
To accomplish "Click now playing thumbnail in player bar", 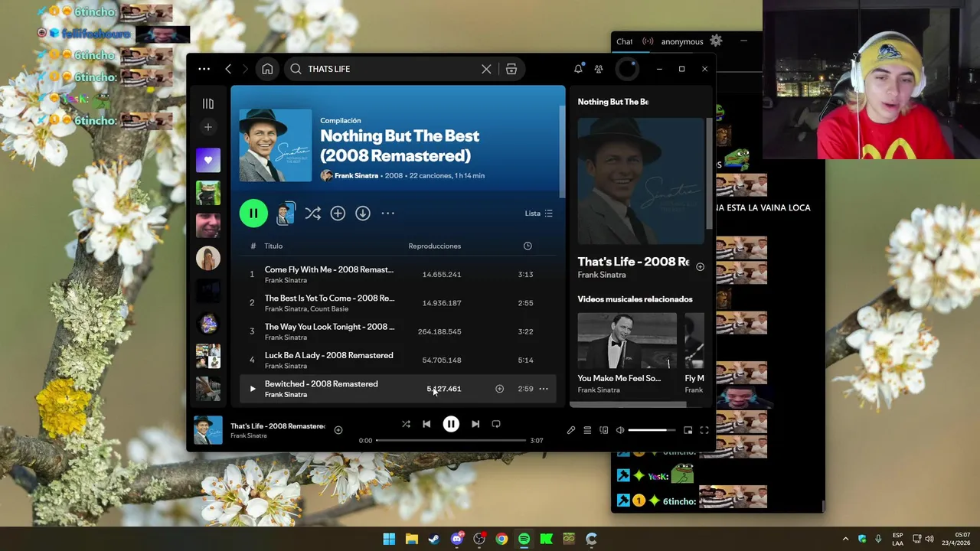I will point(208,430).
